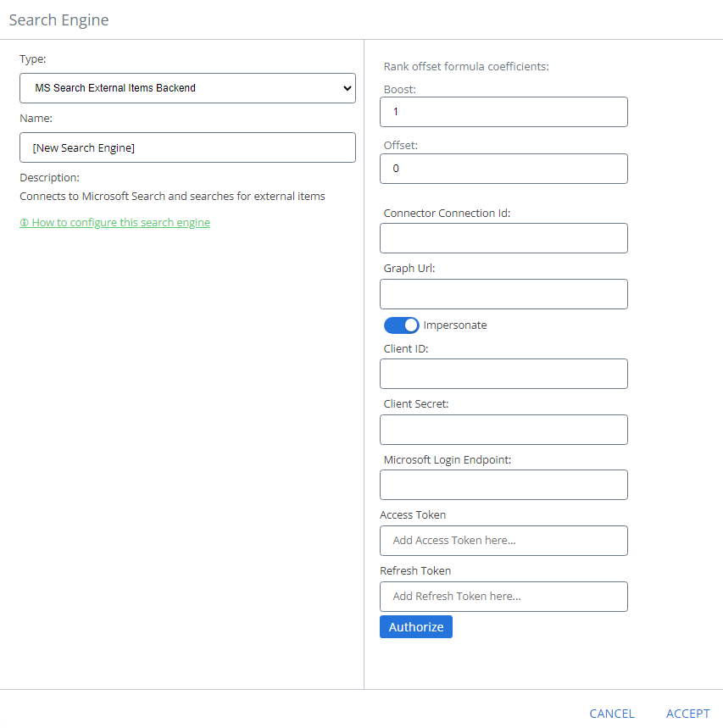Focus the Client Secret text box
Image resolution: width=723 pixels, height=728 pixels.
(503, 430)
